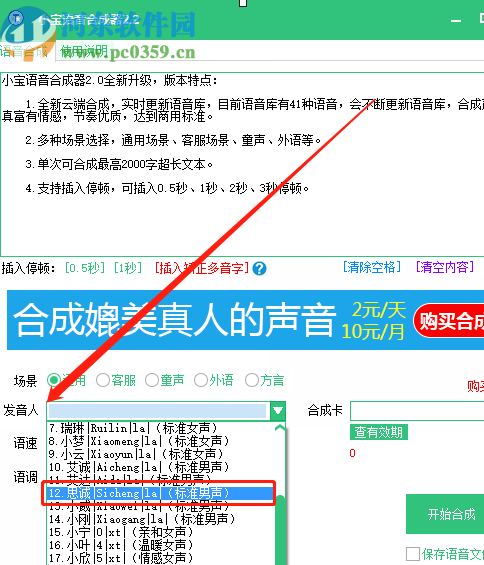Click the blue question mark help icon

click(259, 268)
